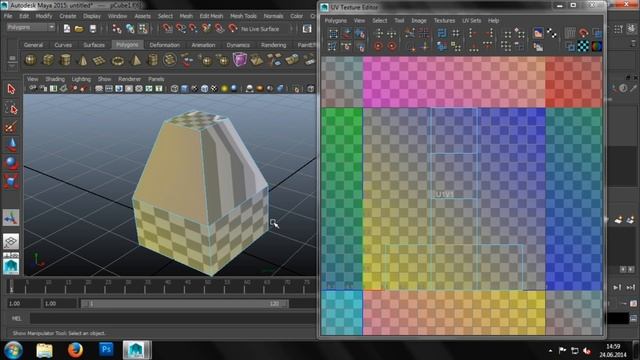640x360 pixels.
Task: Toggle textured display in viewport toolbar
Action: coord(214,89)
